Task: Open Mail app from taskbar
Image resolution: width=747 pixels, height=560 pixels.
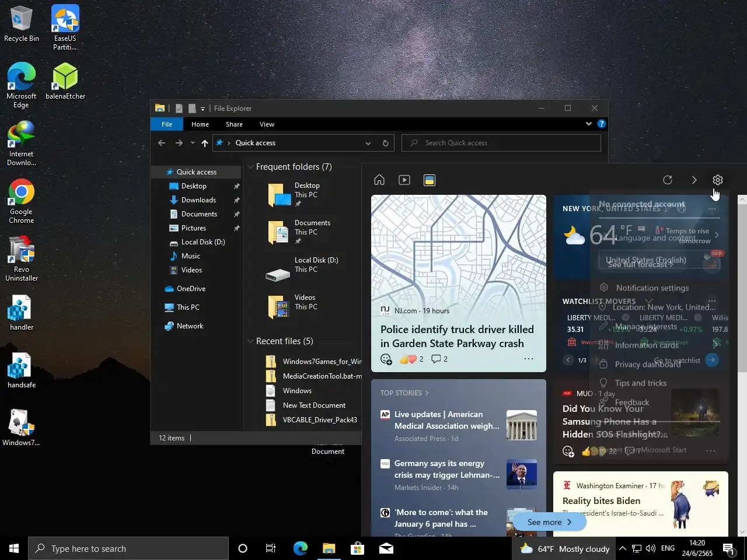Action: (x=386, y=548)
